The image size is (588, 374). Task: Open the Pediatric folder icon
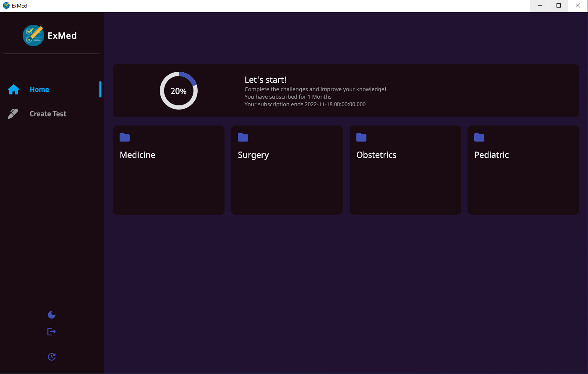(x=479, y=137)
